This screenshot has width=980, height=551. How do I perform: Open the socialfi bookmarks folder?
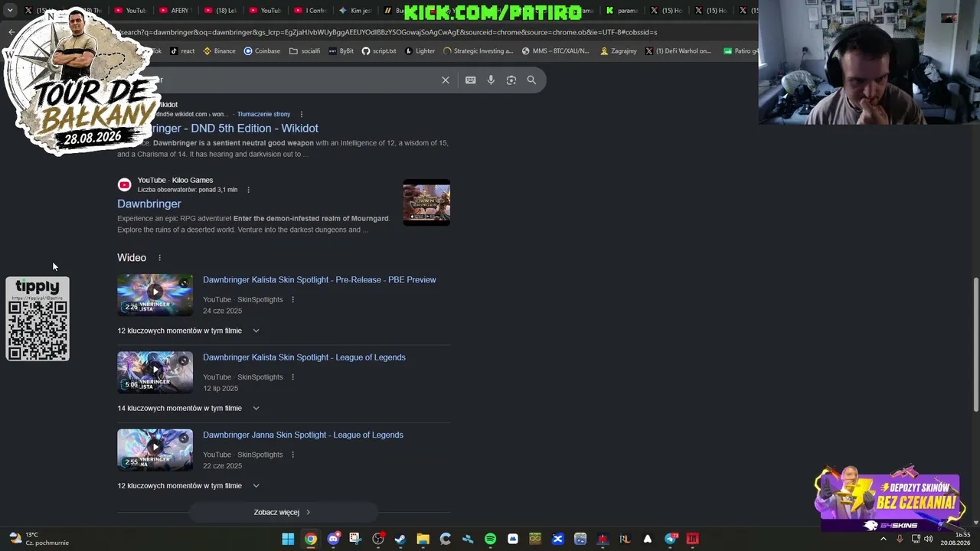coord(305,51)
